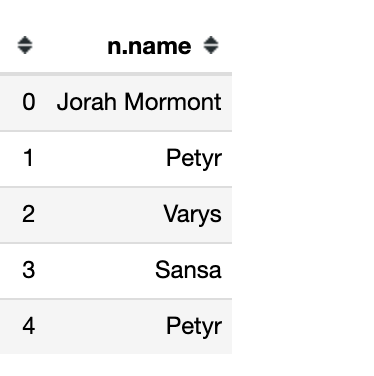374x376 pixels.
Task: Click row index 0
Action: 29,102
